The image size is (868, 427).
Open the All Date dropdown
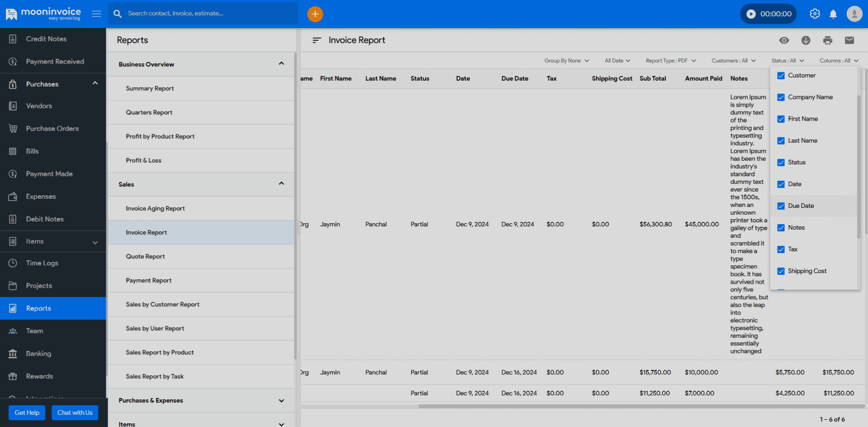[617, 61]
